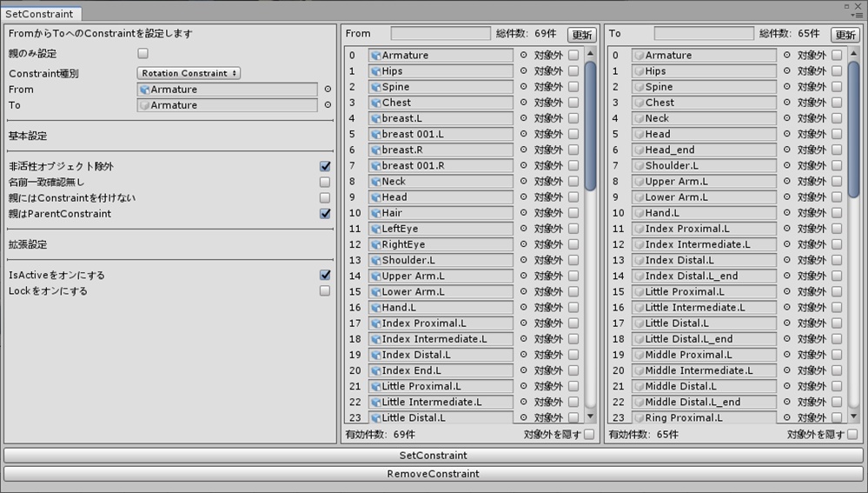Select the SetConstraint window tab
The image size is (868, 493).
pyautogui.click(x=39, y=14)
